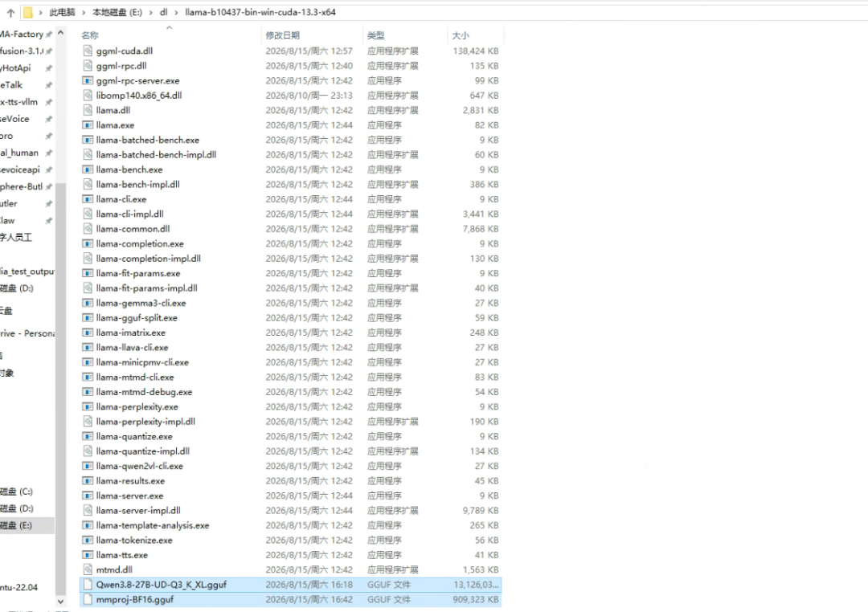Open 磁盘 (C:) in navigation pane
Image resolution: width=868 pixels, height=612 pixels.
tap(17, 492)
